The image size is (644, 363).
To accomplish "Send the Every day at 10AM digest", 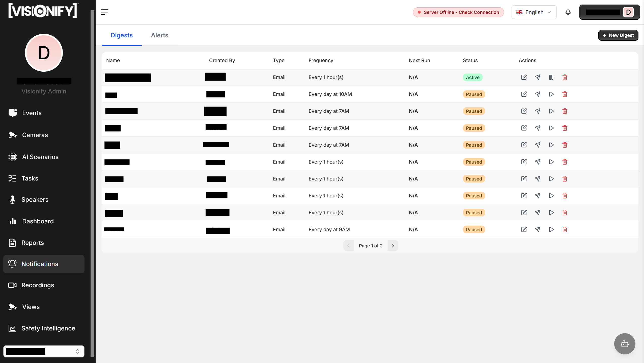I will pos(538,94).
